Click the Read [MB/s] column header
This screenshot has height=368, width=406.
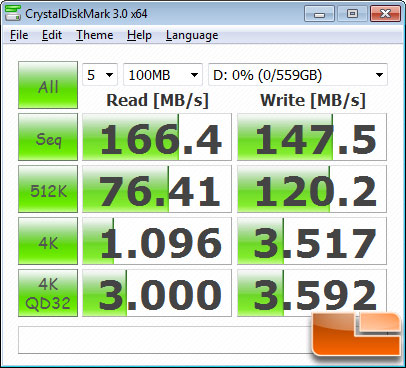(157, 100)
